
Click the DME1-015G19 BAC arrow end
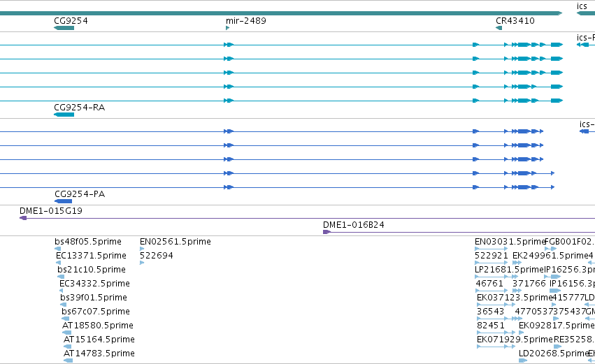tap(23, 218)
